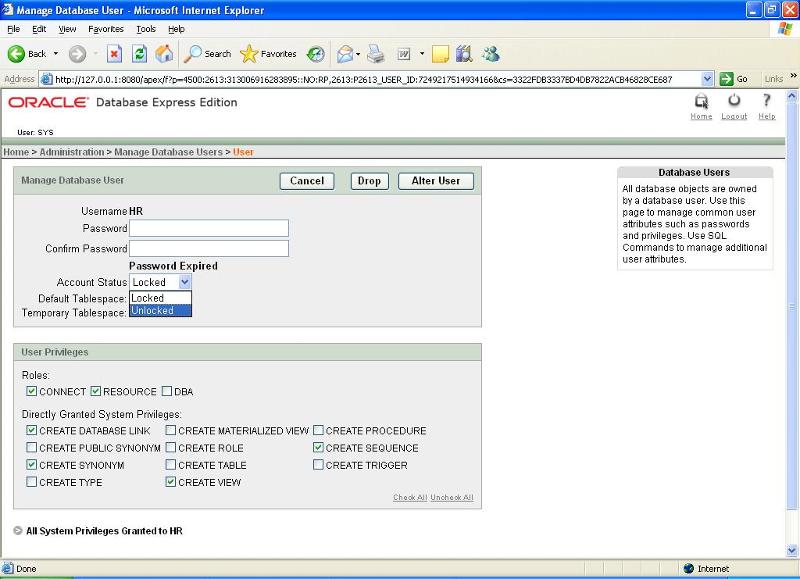The width and height of the screenshot is (800, 579).
Task: Open the Messenger people toolbar icon
Action: point(491,54)
